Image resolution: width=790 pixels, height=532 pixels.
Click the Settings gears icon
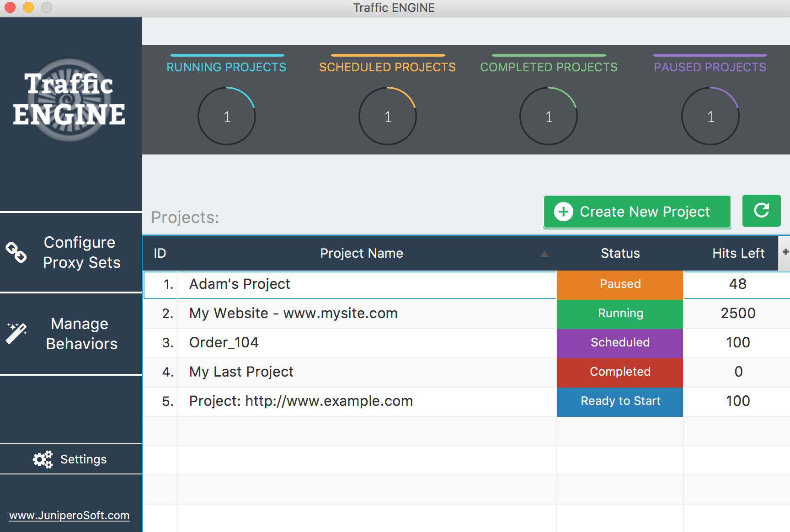[x=43, y=459]
